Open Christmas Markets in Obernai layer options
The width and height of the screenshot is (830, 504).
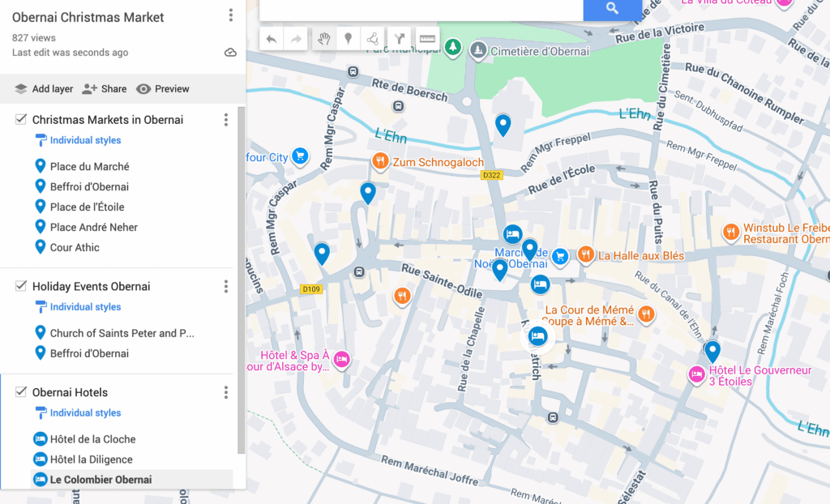(226, 120)
